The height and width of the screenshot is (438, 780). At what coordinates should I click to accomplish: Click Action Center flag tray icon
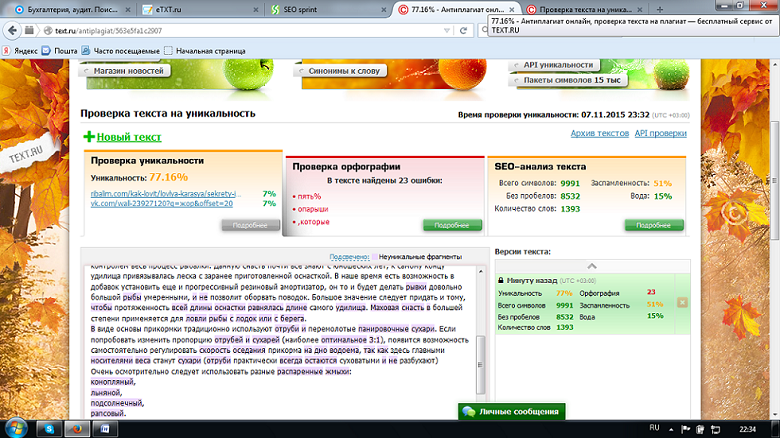coord(685,429)
